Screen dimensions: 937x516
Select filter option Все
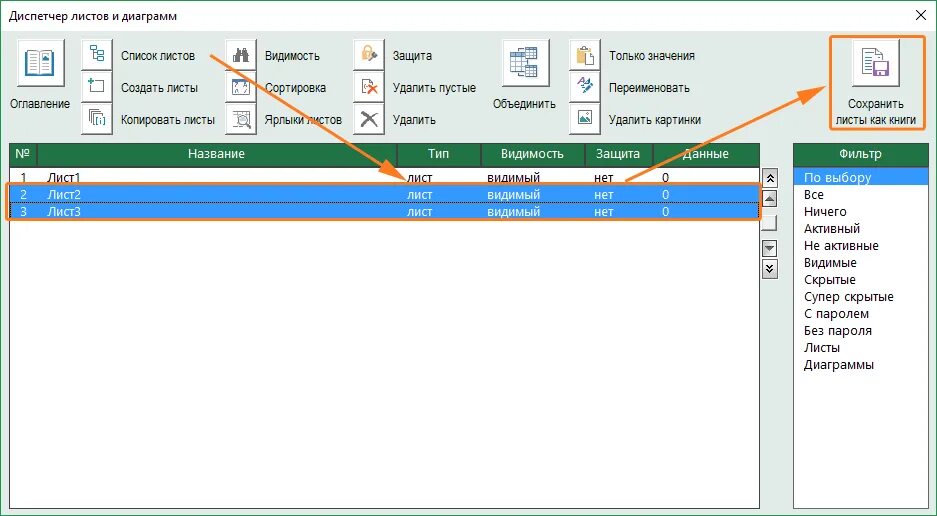point(861,194)
